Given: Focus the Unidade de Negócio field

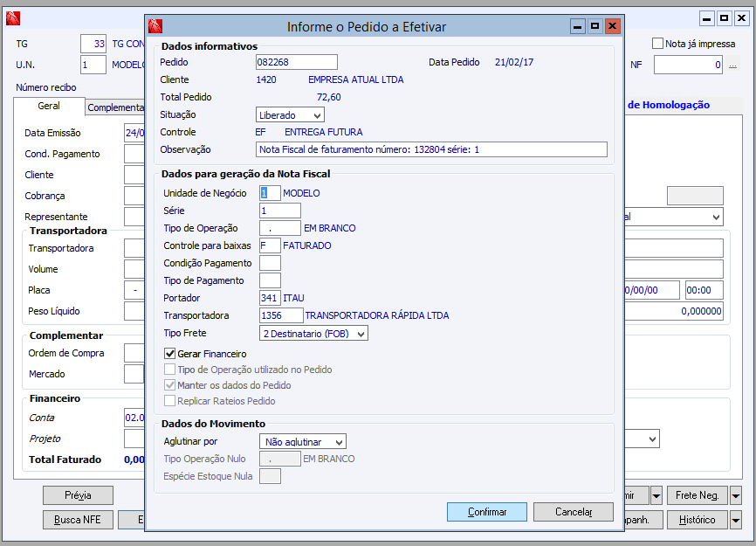Looking at the screenshot, I should pyautogui.click(x=270, y=193).
